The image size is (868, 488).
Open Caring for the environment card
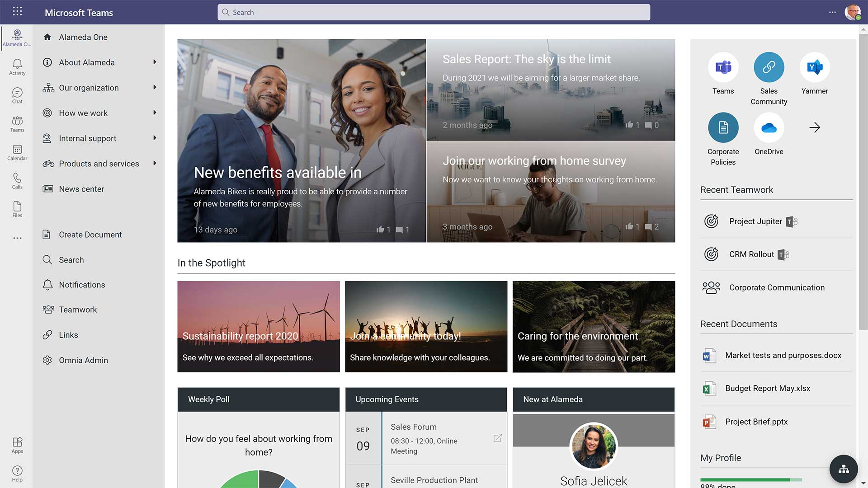[x=594, y=327]
